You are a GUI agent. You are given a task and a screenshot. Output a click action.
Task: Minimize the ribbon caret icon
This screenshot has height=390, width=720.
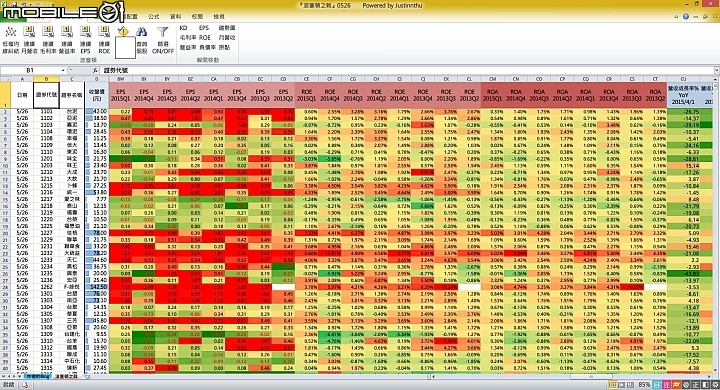pos(676,17)
